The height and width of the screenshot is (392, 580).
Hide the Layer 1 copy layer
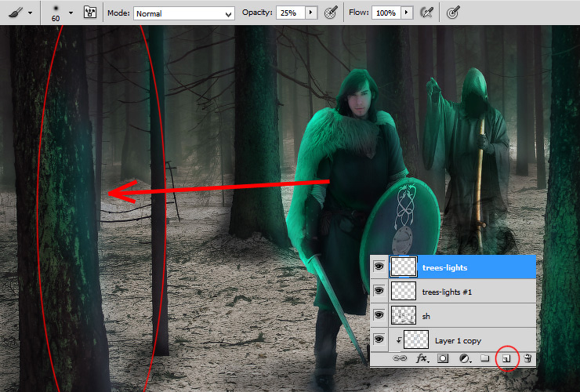(379, 339)
